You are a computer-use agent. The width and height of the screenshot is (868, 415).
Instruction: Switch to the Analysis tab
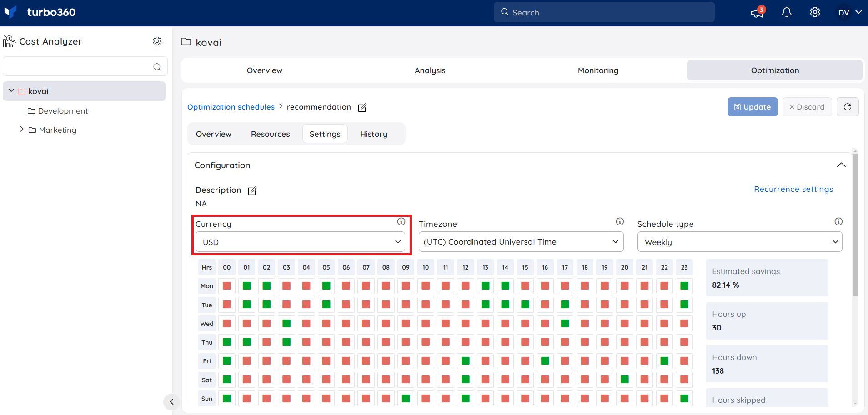point(430,70)
